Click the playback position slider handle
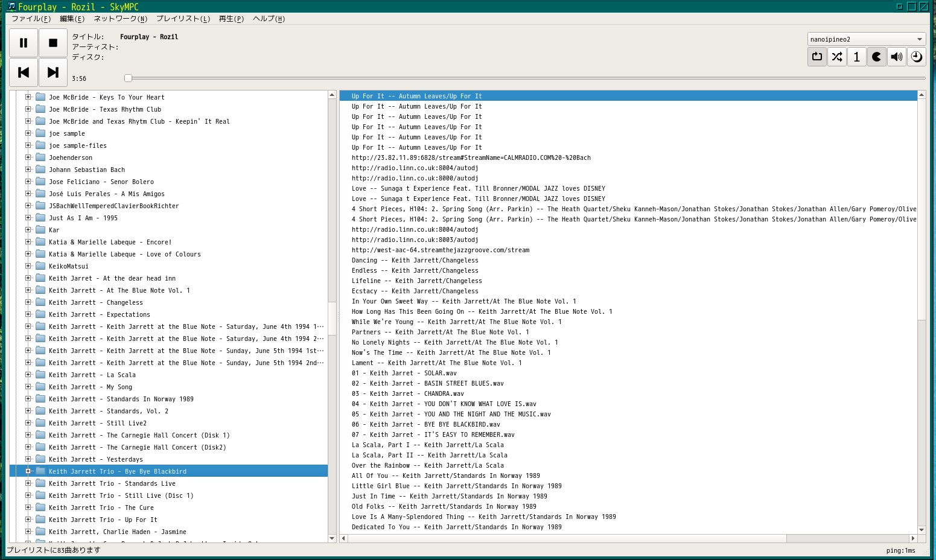This screenshot has height=560, width=936. pyautogui.click(x=128, y=78)
